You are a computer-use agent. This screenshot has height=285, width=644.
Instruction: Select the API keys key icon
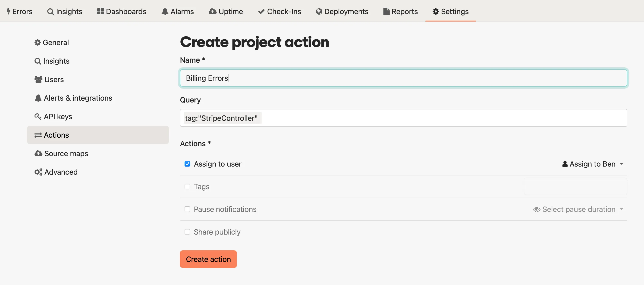(38, 116)
